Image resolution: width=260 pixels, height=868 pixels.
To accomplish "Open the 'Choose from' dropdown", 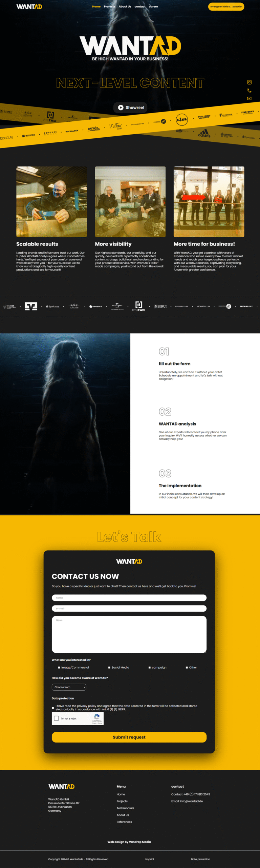I will (x=69, y=687).
